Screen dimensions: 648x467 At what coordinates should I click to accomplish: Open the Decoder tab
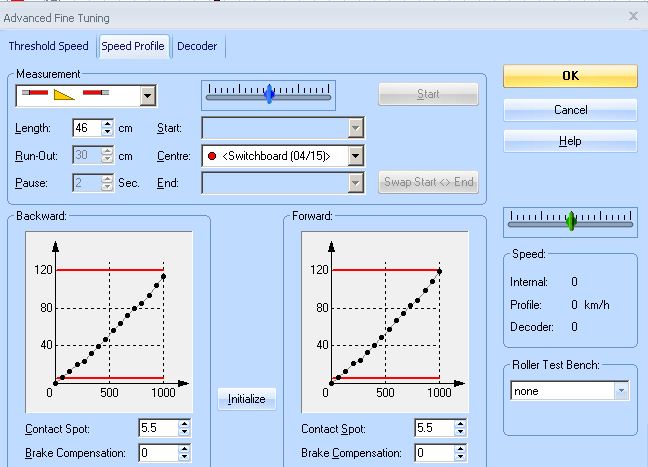pyautogui.click(x=197, y=46)
